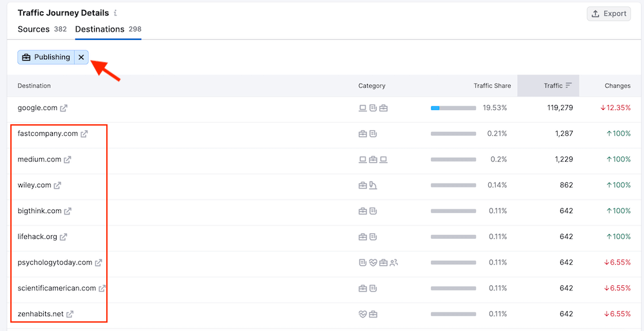The height and width of the screenshot is (331, 644).
Task: Click external link icon beside medium.com
Action: coord(68,160)
